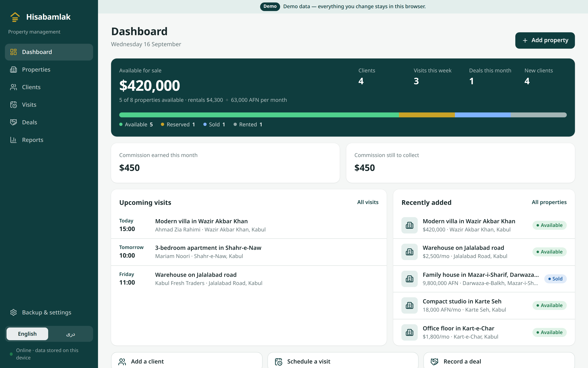Click the Available 5 legend entry
The height and width of the screenshot is (368, 588).
point(136,124)
